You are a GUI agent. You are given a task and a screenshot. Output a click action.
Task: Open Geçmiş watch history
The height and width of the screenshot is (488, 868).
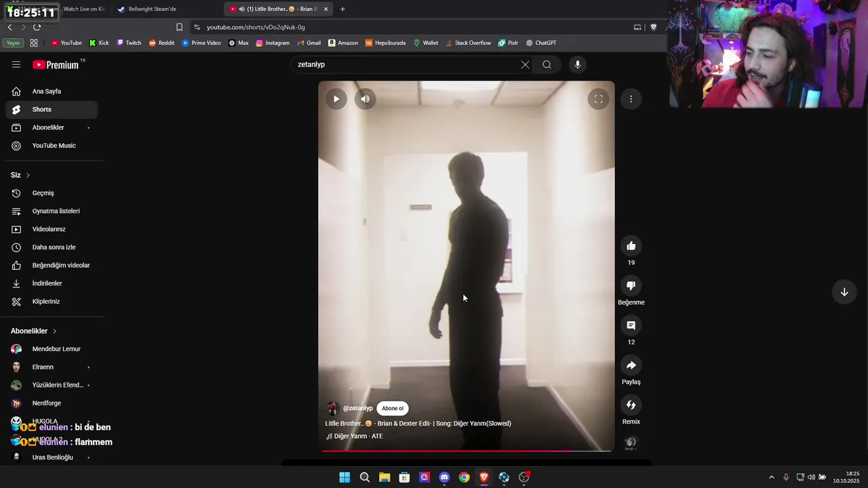(51, 193)
